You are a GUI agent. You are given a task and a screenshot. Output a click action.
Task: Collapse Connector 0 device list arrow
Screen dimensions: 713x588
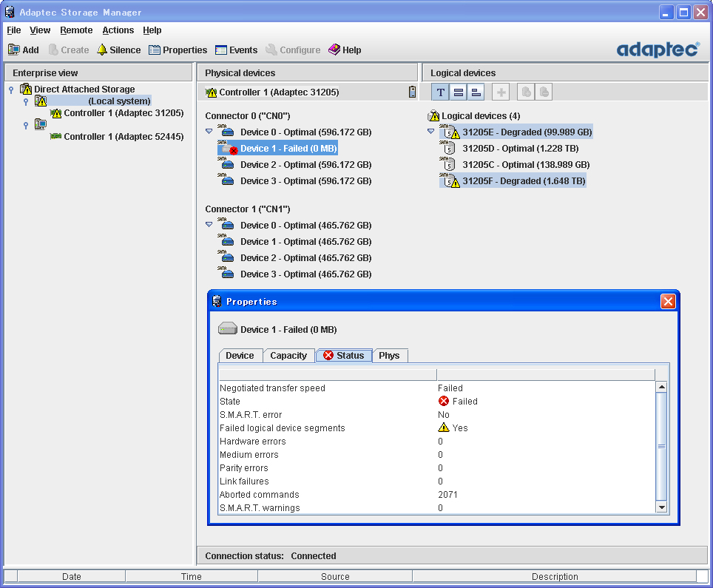(209, 132)
